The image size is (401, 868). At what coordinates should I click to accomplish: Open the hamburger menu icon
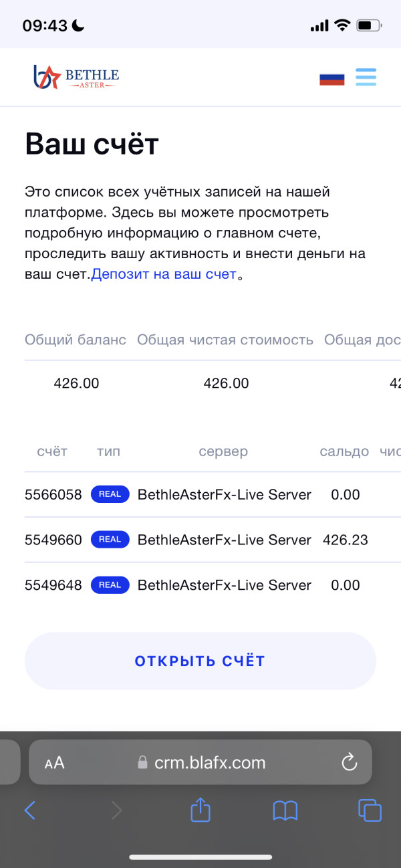pos(366,77)
